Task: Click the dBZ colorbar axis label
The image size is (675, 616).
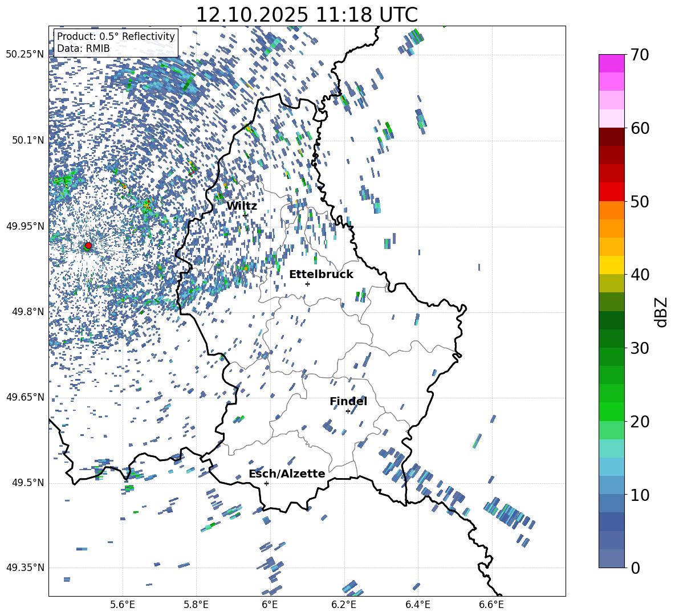Action: coord(661,312)
